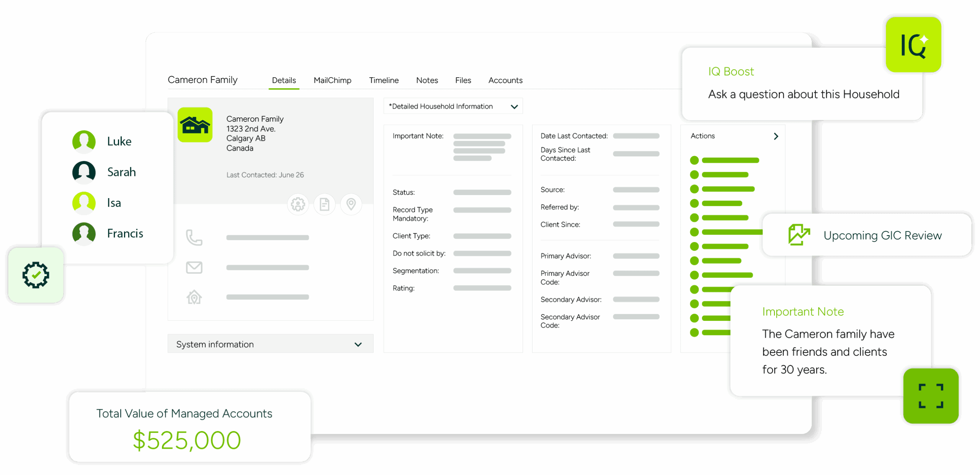Click the green fullscreen expand icon
The height and width of the screenshot is (475, 980).
(x=931, y=396)
